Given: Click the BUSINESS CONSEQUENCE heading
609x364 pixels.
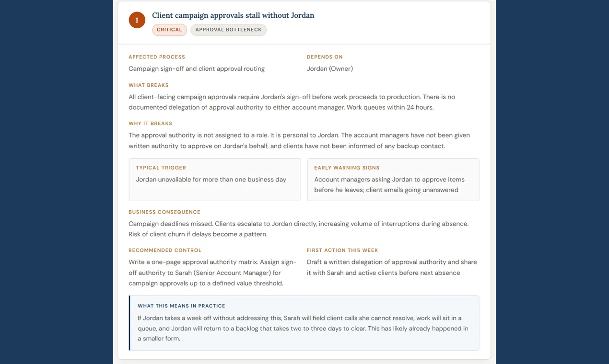Looking at the screenshot, I should (x=164, y=212).
